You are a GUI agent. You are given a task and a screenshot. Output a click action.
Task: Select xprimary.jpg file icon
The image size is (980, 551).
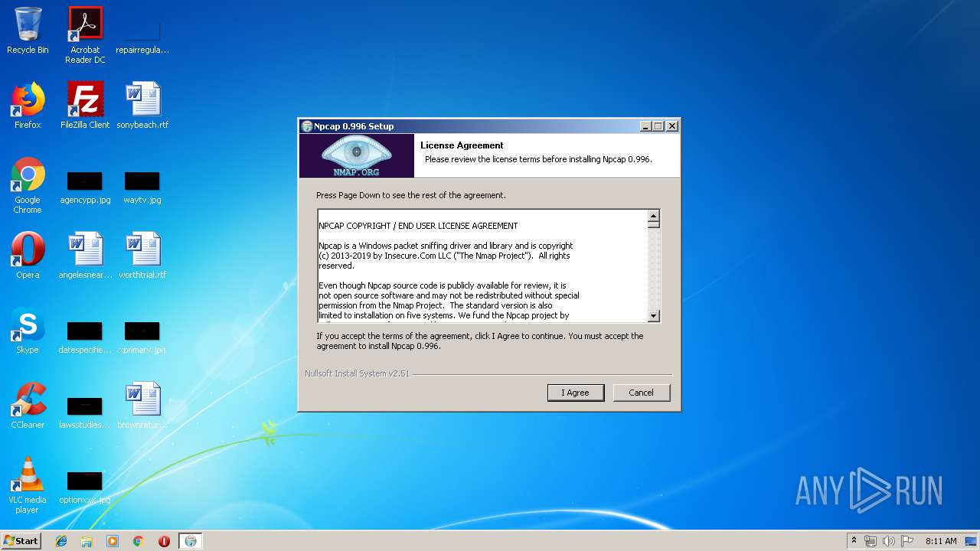142,338
